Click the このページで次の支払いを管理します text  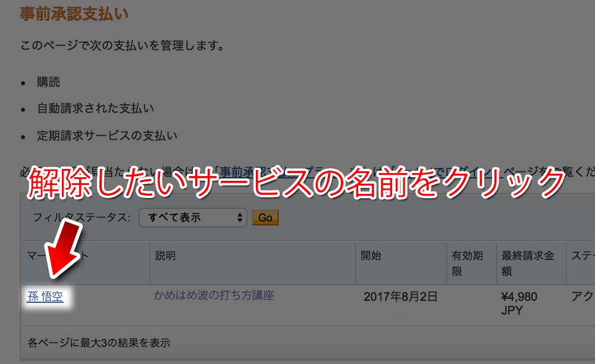pos(122,46)
